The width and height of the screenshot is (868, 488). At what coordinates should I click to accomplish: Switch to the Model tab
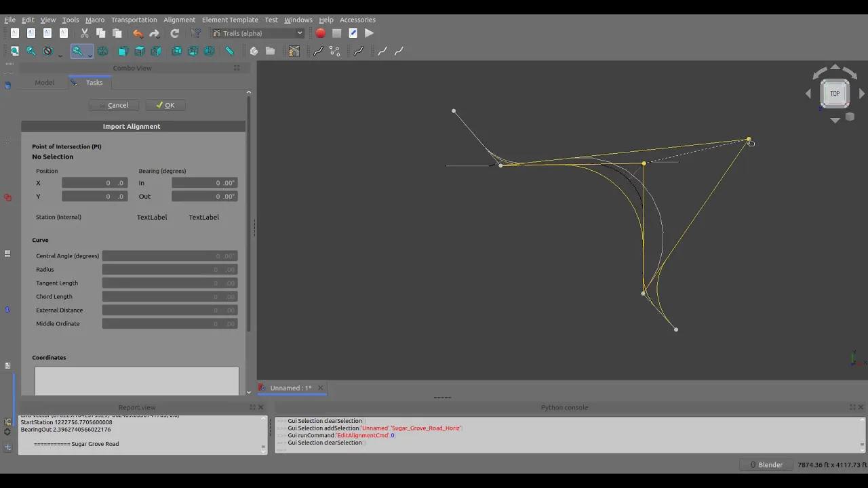(45, 83)
